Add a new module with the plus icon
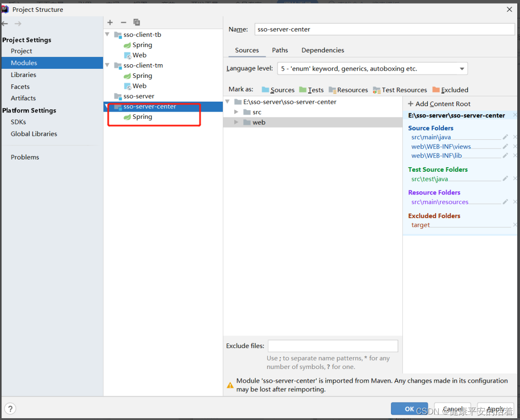Viewport: 520px width, 420px height. coord(109,22)
